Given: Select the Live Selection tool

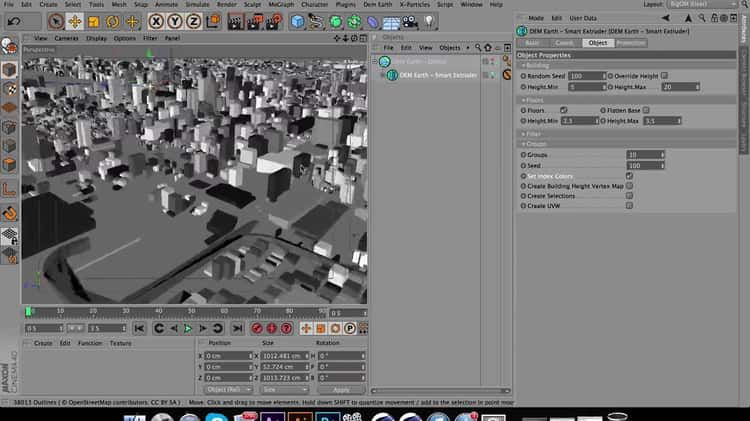Looking at the screenshot, I should [x=56, y=22].
